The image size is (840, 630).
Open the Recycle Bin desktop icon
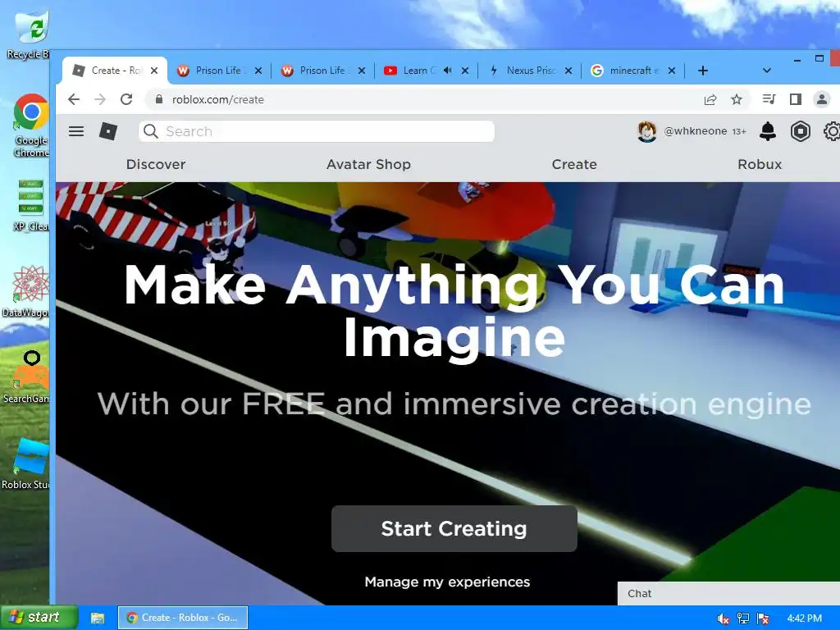(x=30, y=34)
